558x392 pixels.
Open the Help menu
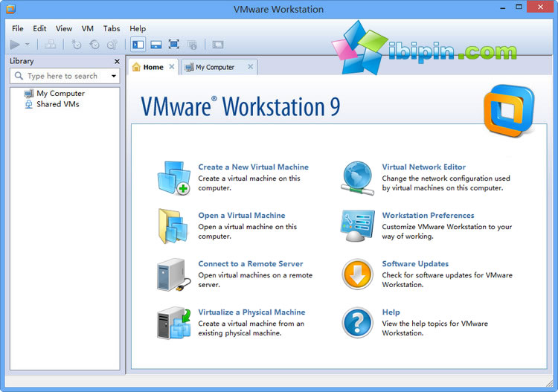[x=138, y=28]
